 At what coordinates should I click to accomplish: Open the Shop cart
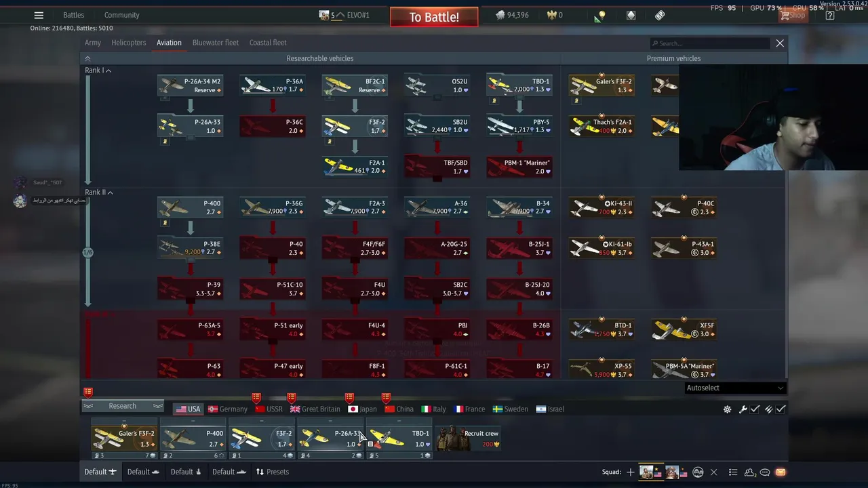792,15
